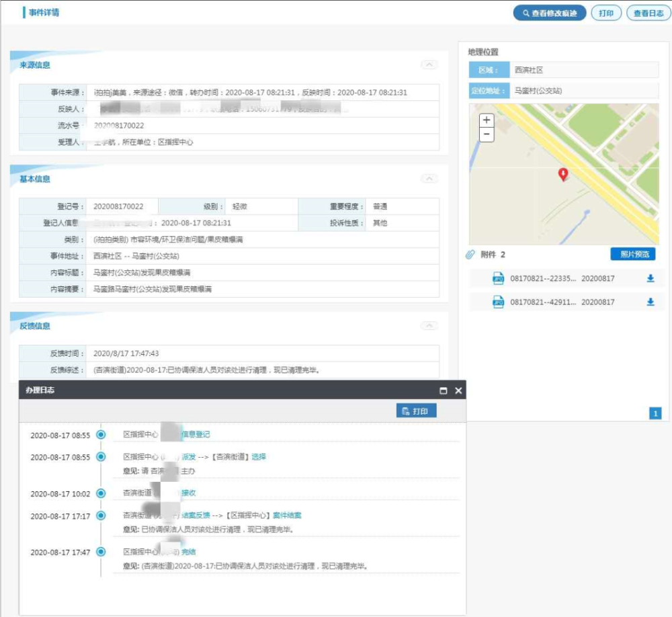Maximize the 办理日志 dialog
This screenshot has height=617, width=672.
[444, 390]
